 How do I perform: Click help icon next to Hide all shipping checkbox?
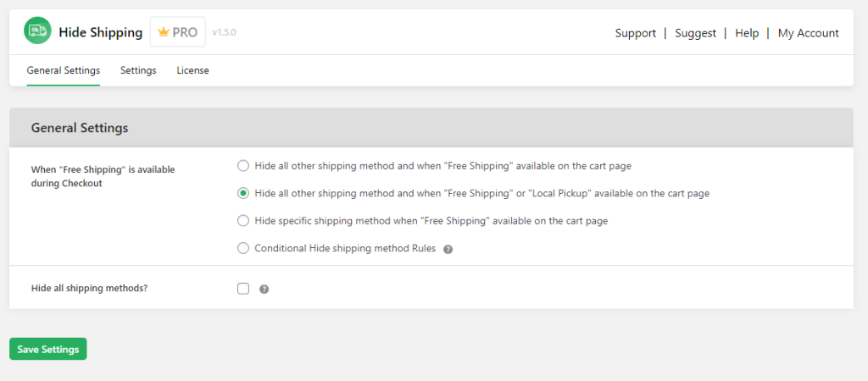264,289
